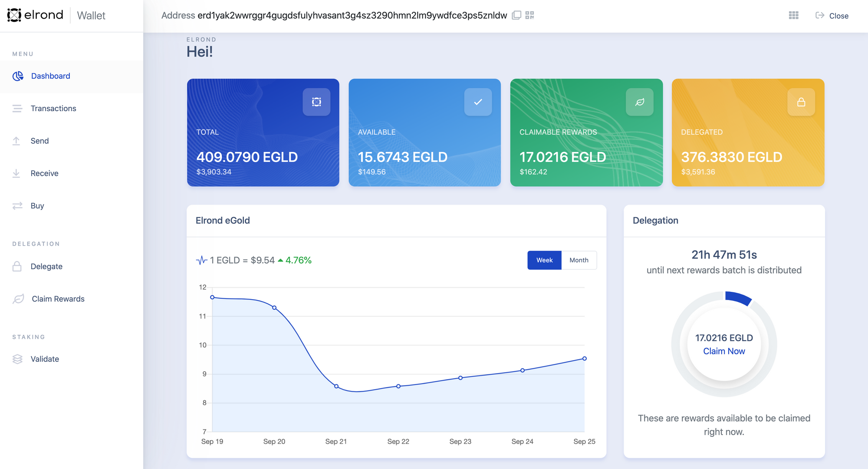Open the apps grid menu

pyautogui.click(x=793, y=15)
